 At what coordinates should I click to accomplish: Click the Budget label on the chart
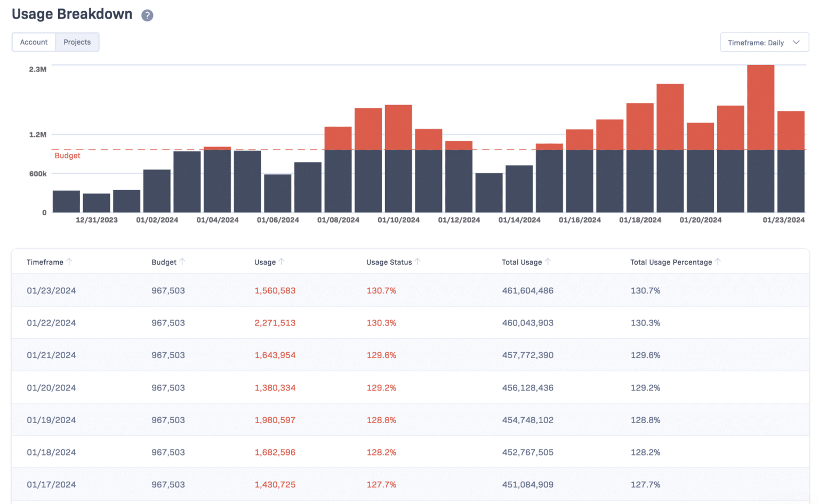click(x=67, y=156)
